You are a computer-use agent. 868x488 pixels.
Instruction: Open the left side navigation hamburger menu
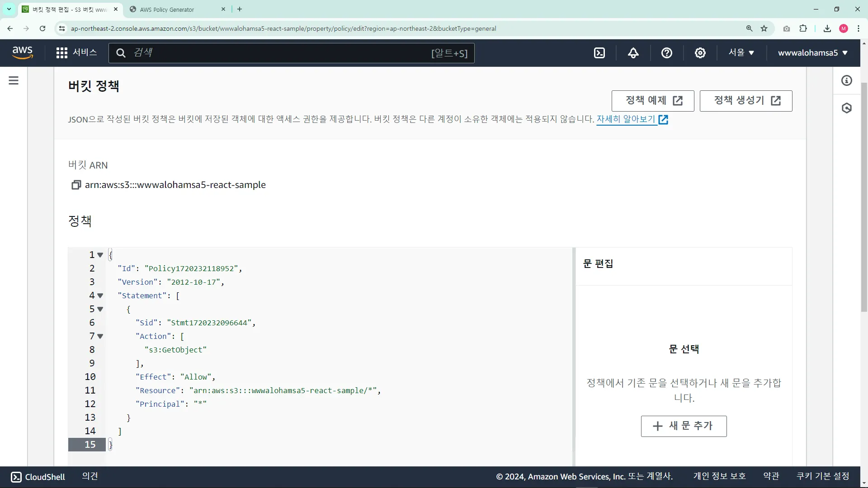tap(14, 80)
